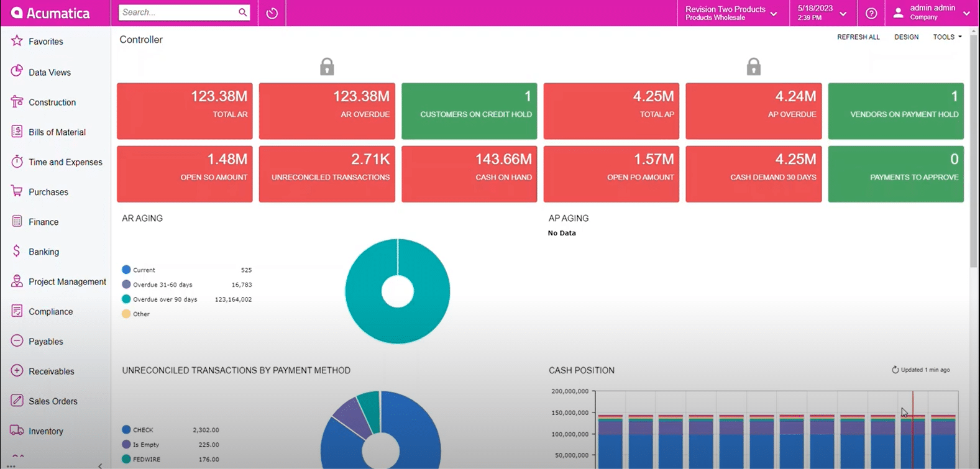Open the admin admin user menu
This screenshot has height=469, width=980.
coord(931,13)
